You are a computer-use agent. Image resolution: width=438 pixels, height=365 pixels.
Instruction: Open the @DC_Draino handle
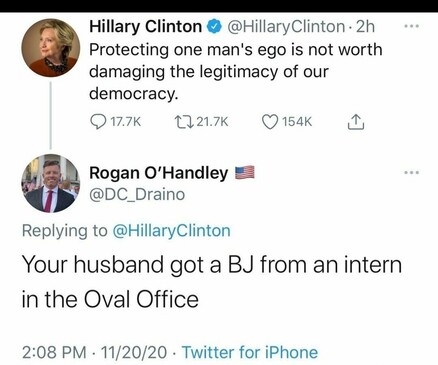coord(137,195)
